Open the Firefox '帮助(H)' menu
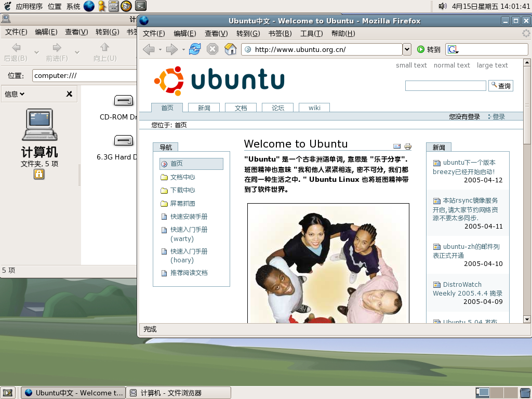Viewport: 532px width, 399px height. tap(343, 34)
